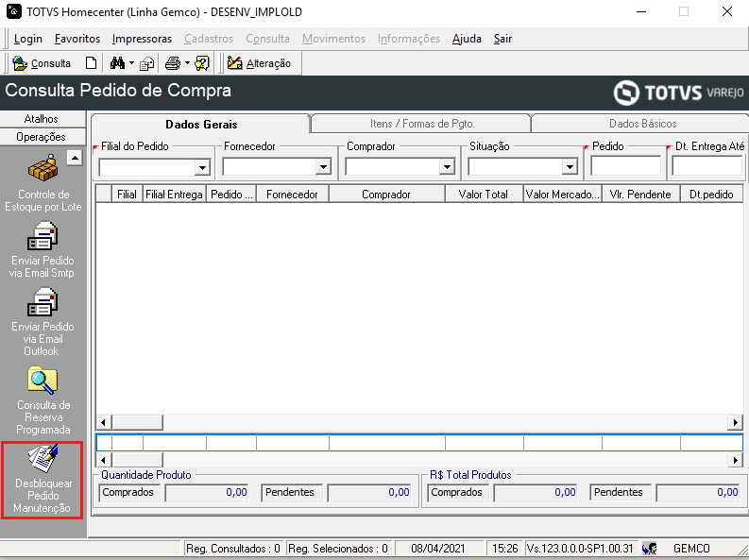Viewport: 749px width, 560px height.
Task: Click the binoculars search icon
Action: [117, 63]
